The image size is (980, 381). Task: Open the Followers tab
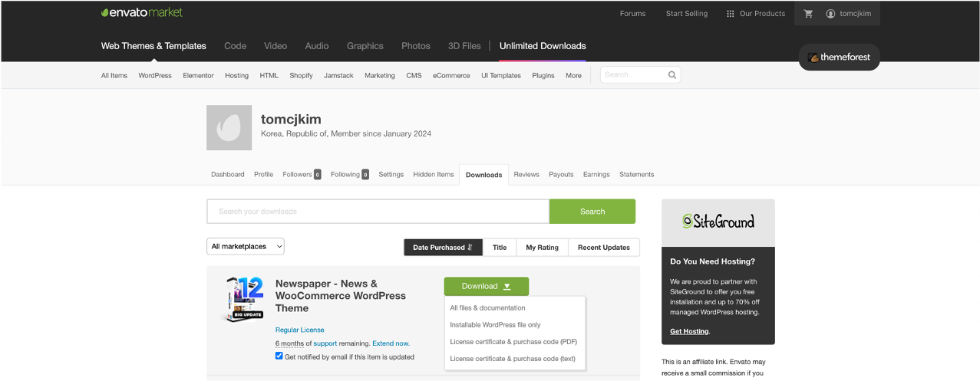click(302, 175)
